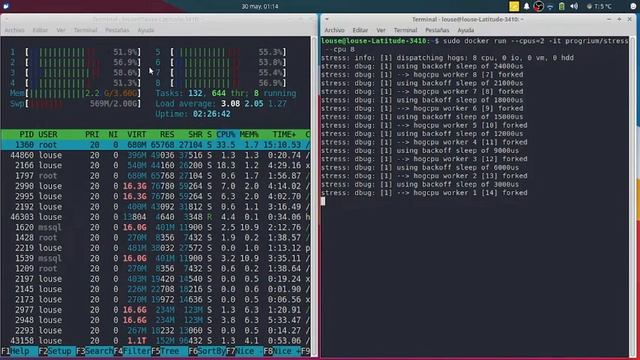Screen dimensions: 640x360
Task: Select htop process row PID 1539 mssql
Action: tap(156, 258)
